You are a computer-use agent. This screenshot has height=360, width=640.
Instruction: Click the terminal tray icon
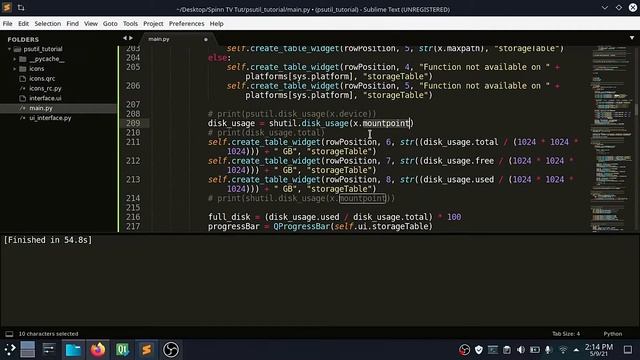(493, 350)
